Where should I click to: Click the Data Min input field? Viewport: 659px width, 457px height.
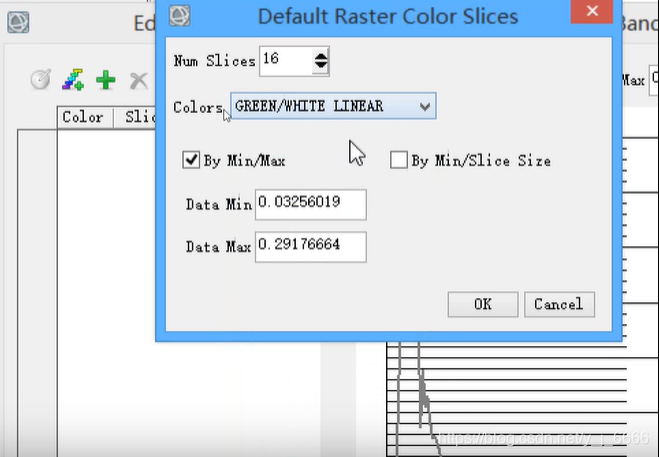point(311,205)
